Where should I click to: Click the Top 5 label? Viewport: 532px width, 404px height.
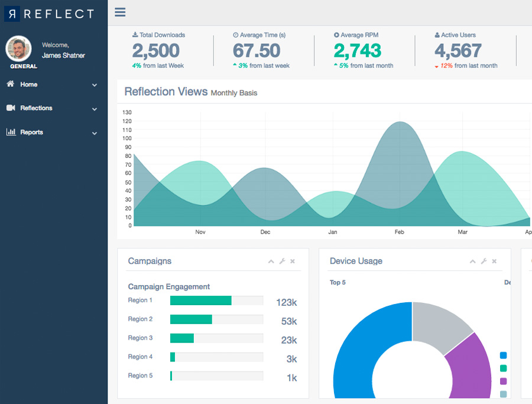(x=338, y=283)
